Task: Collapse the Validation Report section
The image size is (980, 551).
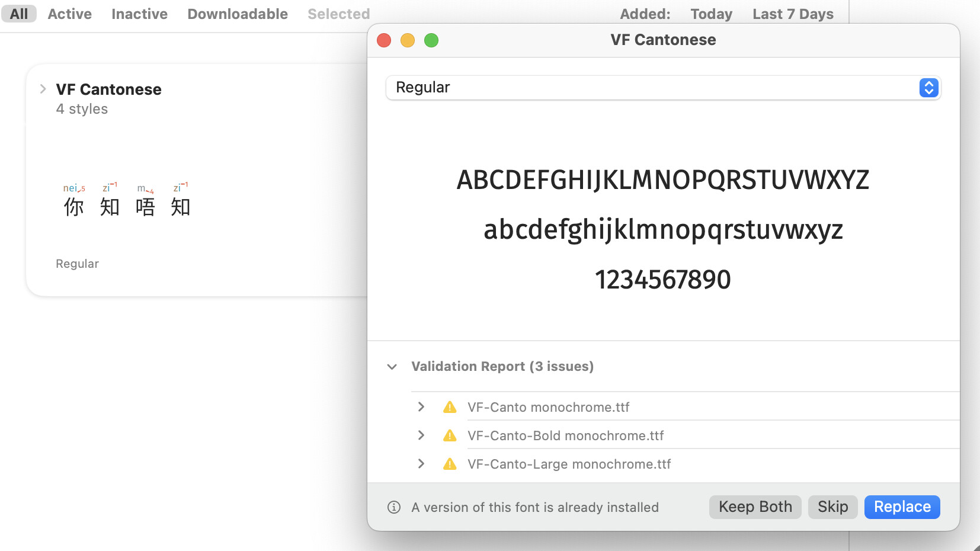Action: click(x=392, y=367)
